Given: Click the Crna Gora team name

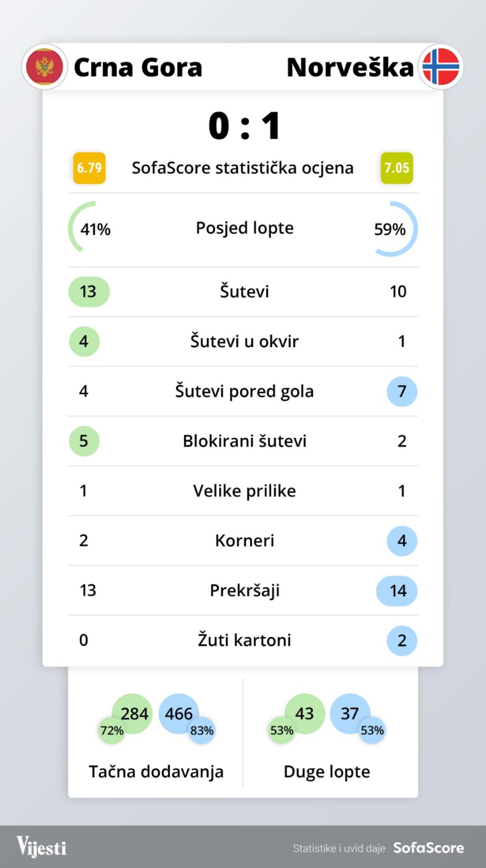Looking at the screenshot, I should tap(138, 67).
